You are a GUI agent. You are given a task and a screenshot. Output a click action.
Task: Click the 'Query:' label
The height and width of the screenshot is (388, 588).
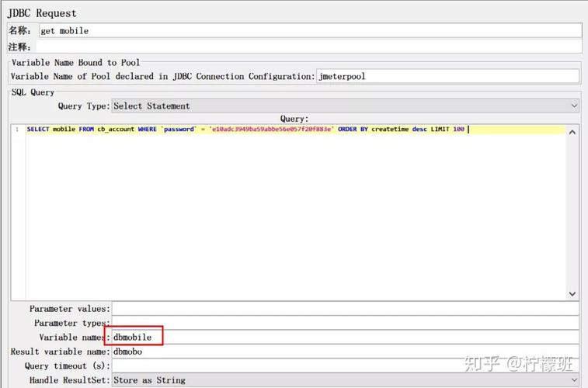coord(294,119)
